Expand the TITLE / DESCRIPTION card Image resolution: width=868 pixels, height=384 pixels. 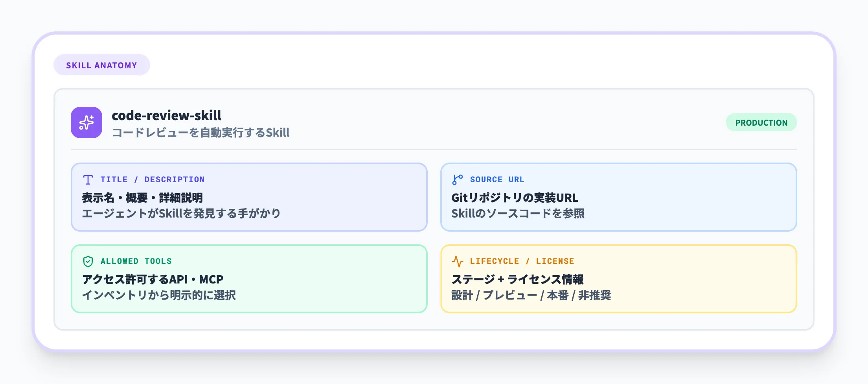(249, 197)
